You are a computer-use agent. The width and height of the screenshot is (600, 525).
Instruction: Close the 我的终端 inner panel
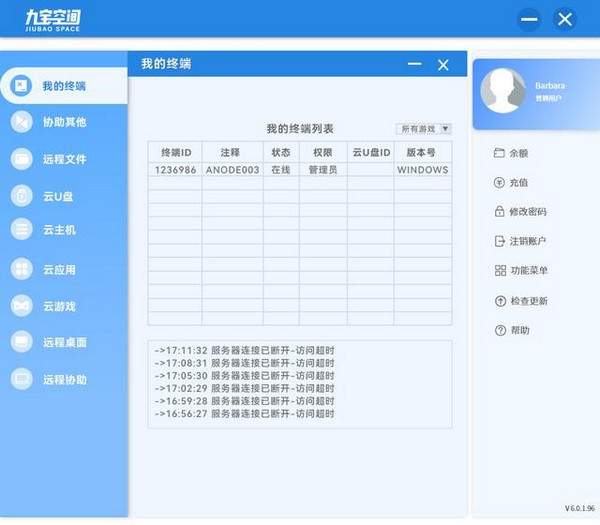443,65
